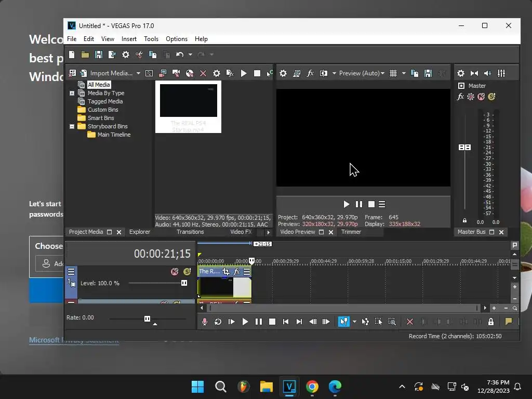Image resolution: width=532 pixels, height=399 pixels.
Task: Open the Overlays grid dropdown arrow
Action: pos(404,73)
